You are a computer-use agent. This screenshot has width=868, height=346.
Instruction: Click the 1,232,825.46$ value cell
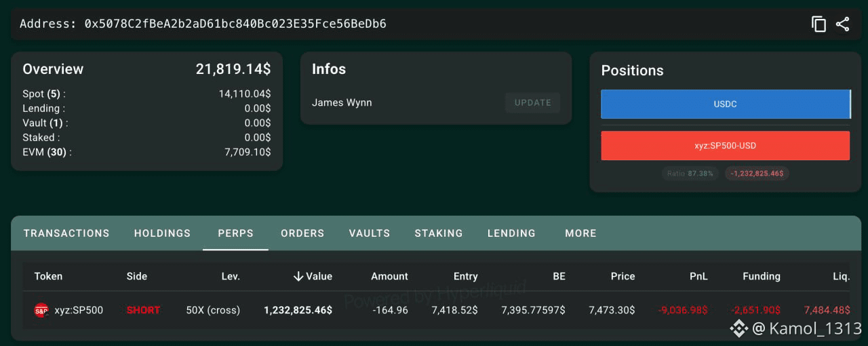(x=298, y=310)
